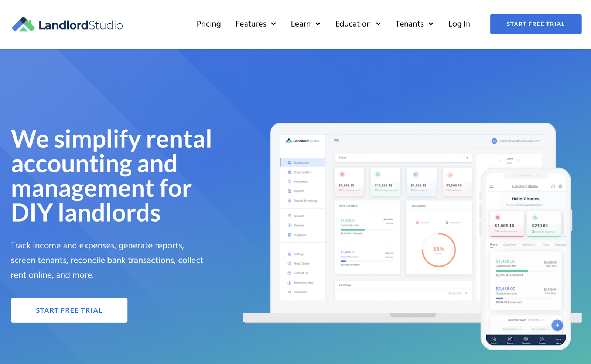Image resolution: width=591 pixels, height=364 pixels.
Task: Click the blue START FREE TRIAL header button
Action: pyautogui.click(x=536, y=24)
